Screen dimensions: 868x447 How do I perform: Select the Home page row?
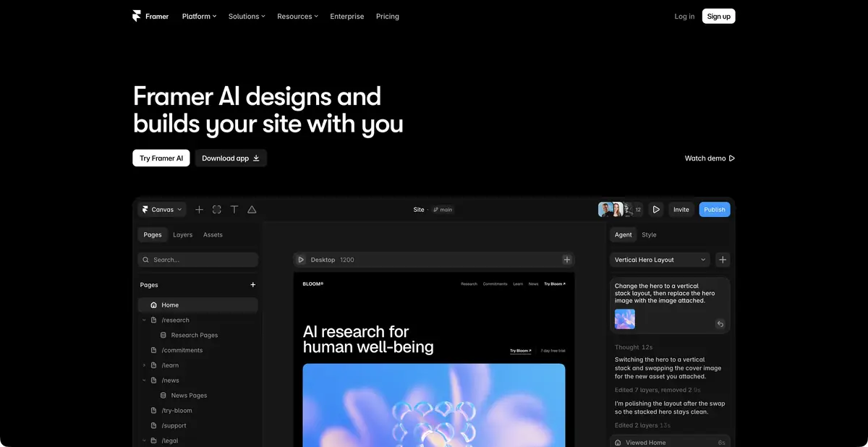[x=198, y=305]
